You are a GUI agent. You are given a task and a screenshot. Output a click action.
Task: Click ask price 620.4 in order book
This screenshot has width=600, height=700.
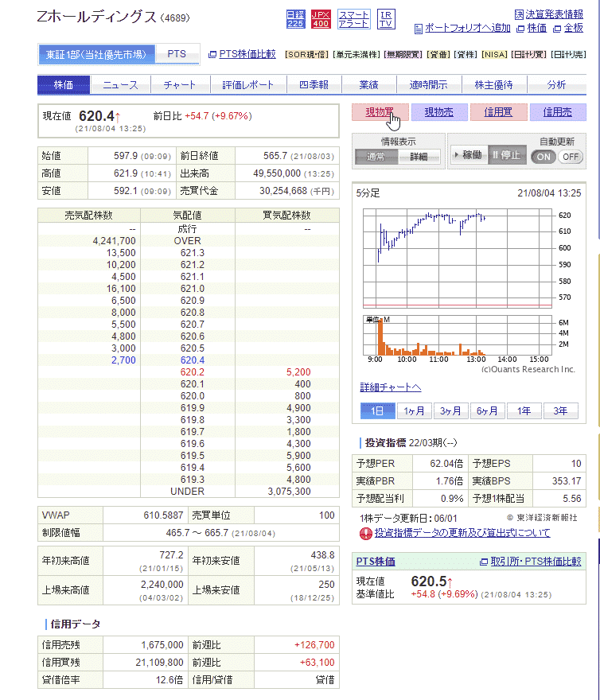(x=192, y=360)
